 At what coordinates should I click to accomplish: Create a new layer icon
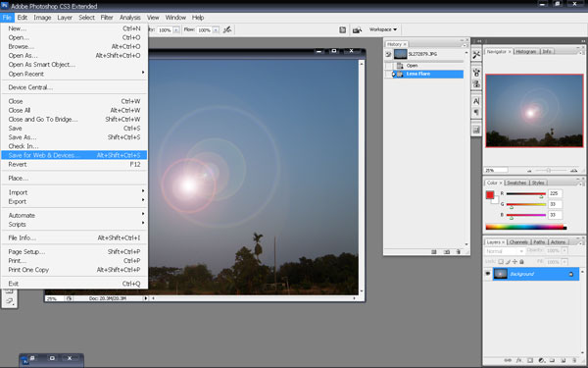coord(563,360)
